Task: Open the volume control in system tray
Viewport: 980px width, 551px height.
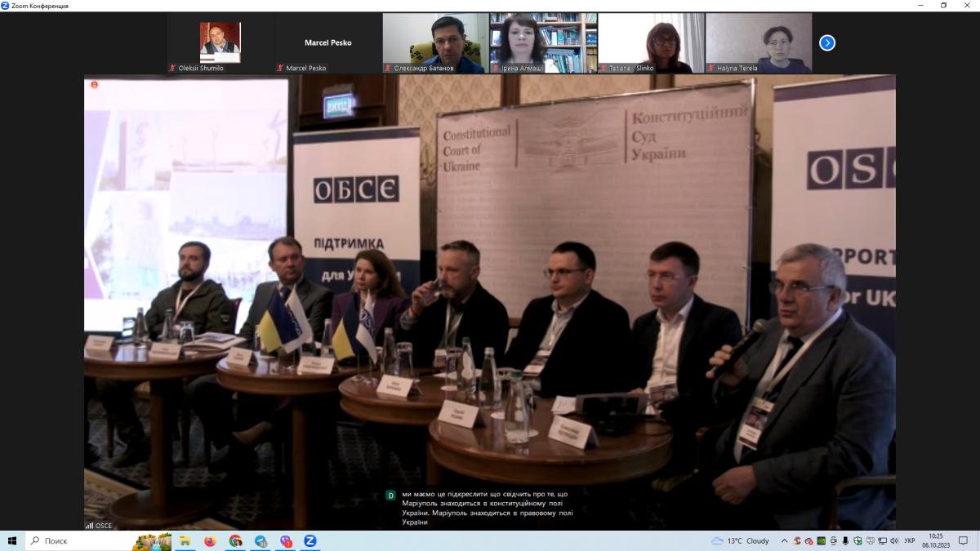Action: click(x=893, y=540)
